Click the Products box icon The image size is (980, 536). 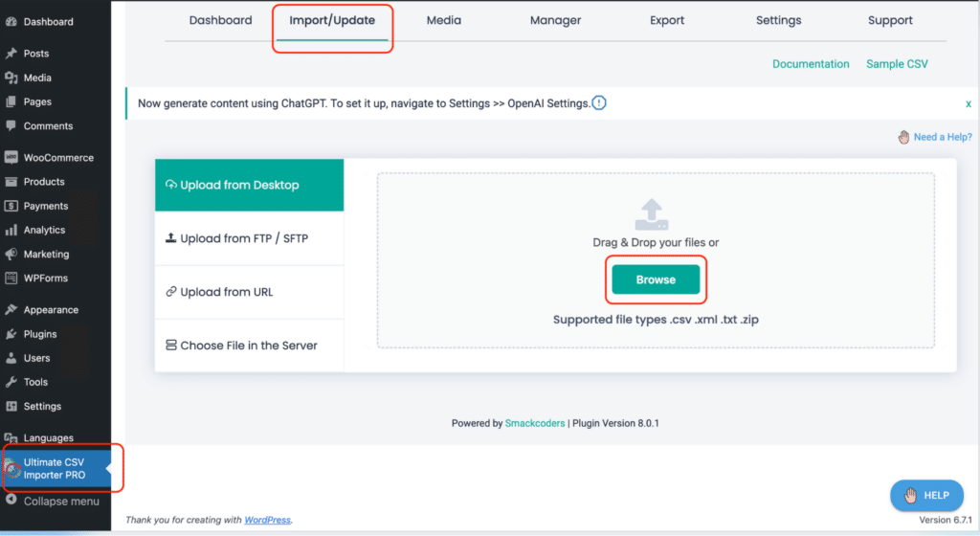pyautogui.click(x=11, y=181)
